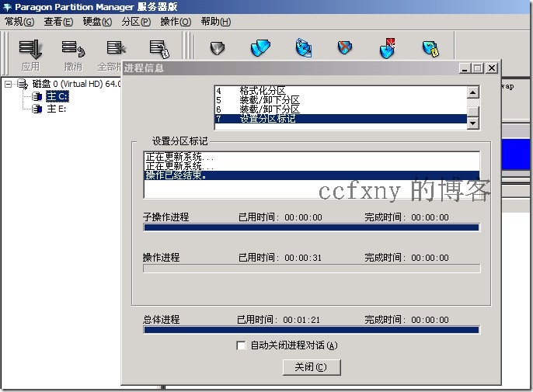Open the 帮助(H) menu
Viewport: 533px width, 392px height.
pos(215,22)
